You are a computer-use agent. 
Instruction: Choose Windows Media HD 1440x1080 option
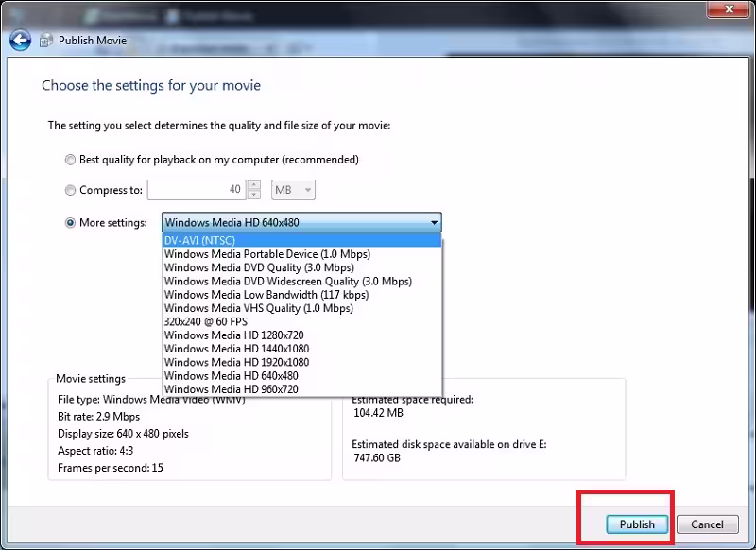[x=301, y=349]
